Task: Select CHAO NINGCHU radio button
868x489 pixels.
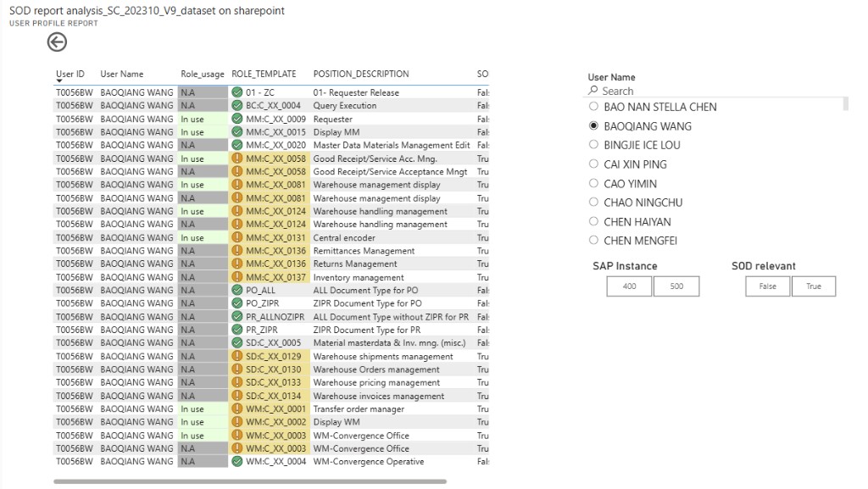Action: pyautogui.click(x=593, y=202)
